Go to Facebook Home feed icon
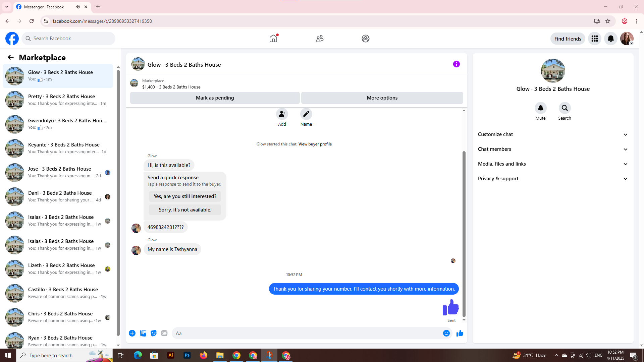Viewport: 644px width, 362px height. click(273, 39)
